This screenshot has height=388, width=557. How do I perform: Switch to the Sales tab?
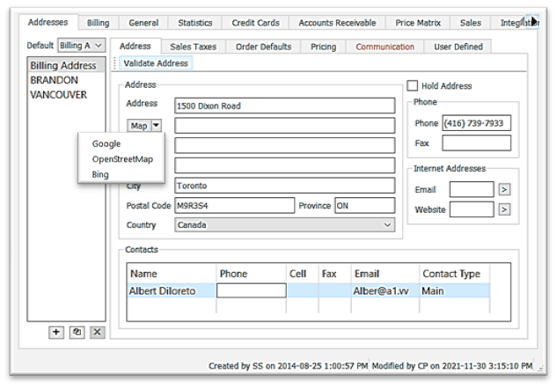pos(470,23)
